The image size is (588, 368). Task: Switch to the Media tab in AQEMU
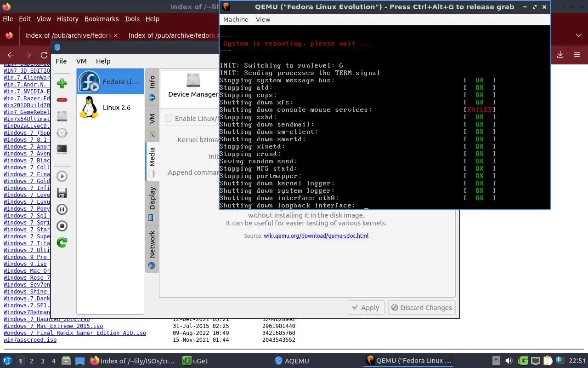pyautogui.click(x=152, y=161)
